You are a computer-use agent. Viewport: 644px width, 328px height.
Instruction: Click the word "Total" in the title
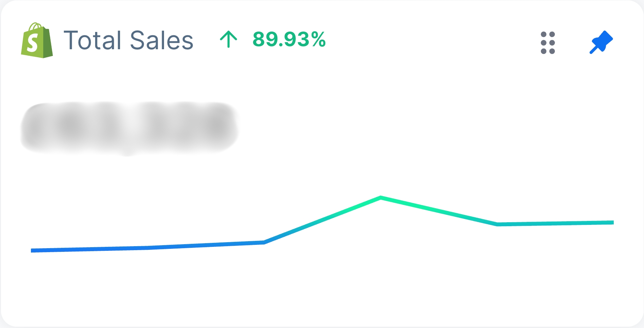[x=92, y=40]
